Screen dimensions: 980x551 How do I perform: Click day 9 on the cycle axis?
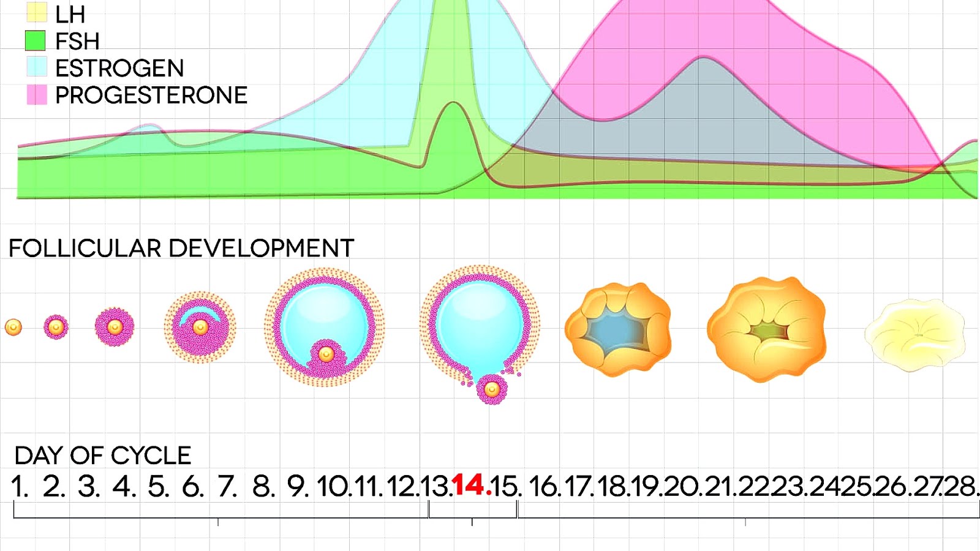pos(298,487)
